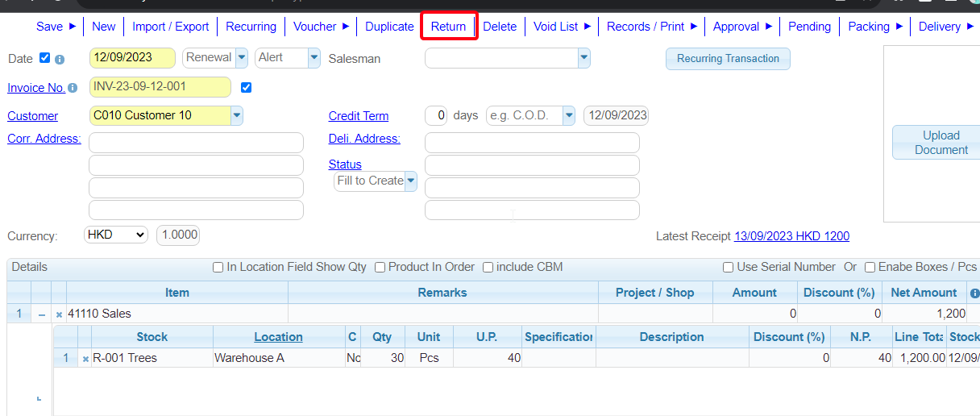Click info icon beside Net Amount header
The width and height of the screenshot is (980, 416).
974,293
